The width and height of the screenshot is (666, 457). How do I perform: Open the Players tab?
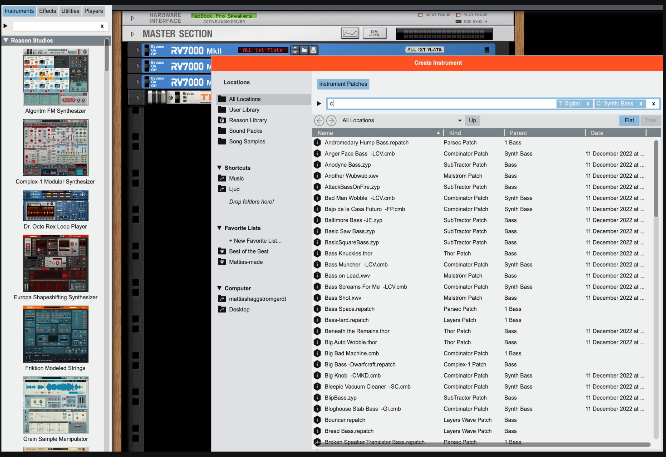(x=94, y=11)
